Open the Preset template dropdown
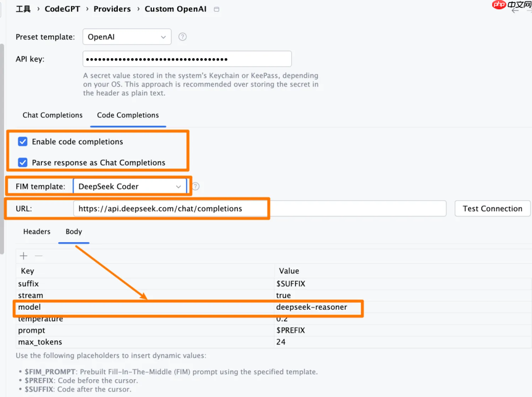This screenshot has width=532, height=397. pyautogui.click(x=127, y=37)
